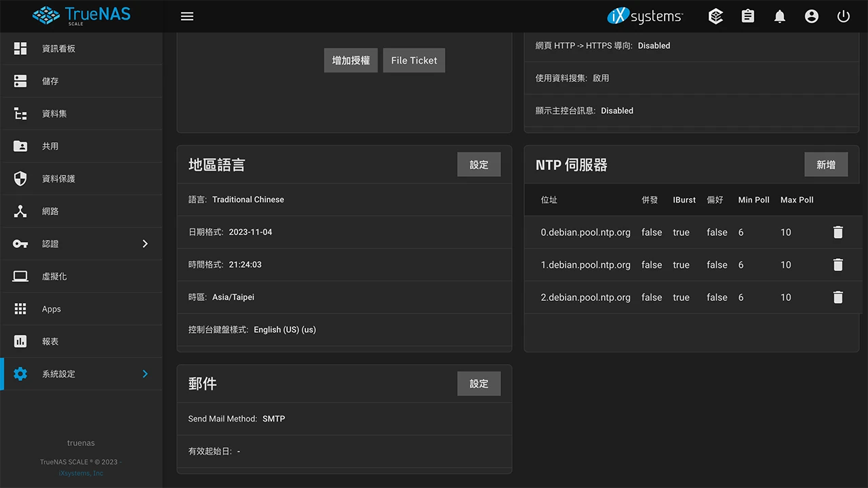Open the 資訊看板 dashboard sidebar icon

[20, 48]
